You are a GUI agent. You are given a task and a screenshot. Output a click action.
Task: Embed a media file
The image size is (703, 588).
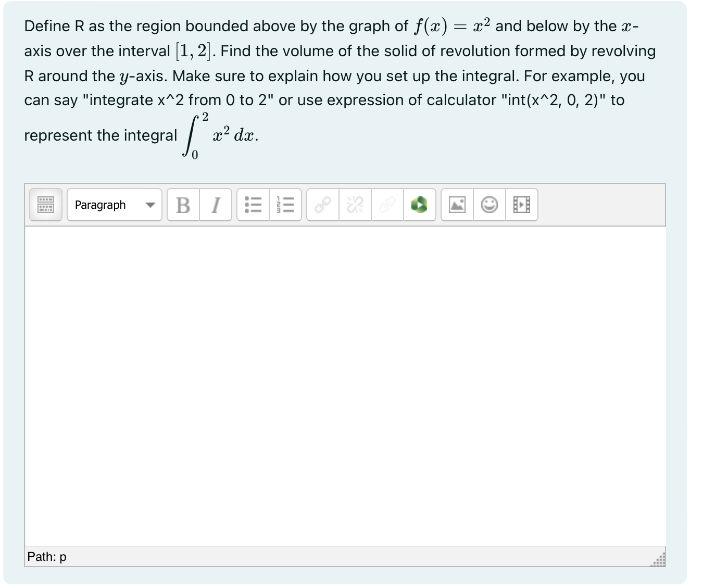click(521, 205)
